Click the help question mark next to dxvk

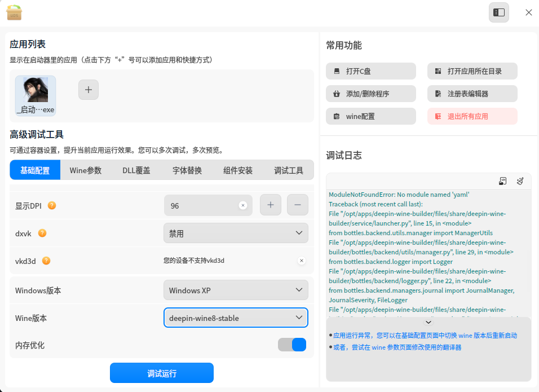[x=42, y=232]
